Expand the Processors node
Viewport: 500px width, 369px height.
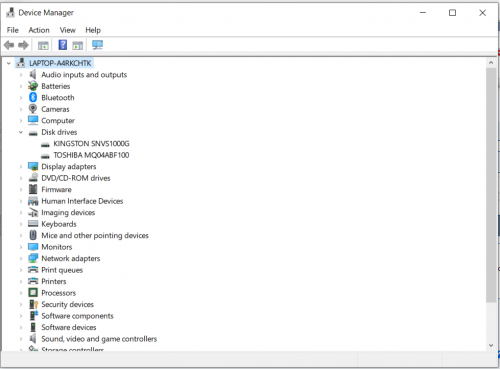coord(21,293)
